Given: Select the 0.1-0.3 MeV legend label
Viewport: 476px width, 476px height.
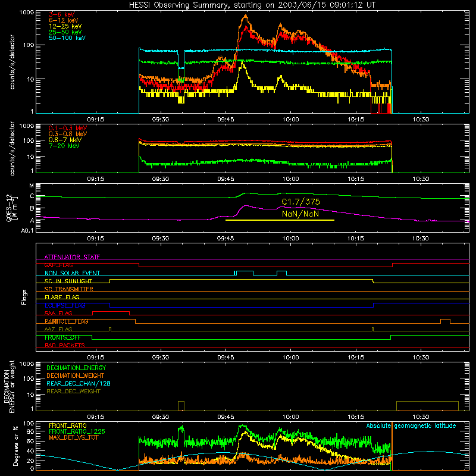Looking at the screenshot, I should tap(68, 128).
